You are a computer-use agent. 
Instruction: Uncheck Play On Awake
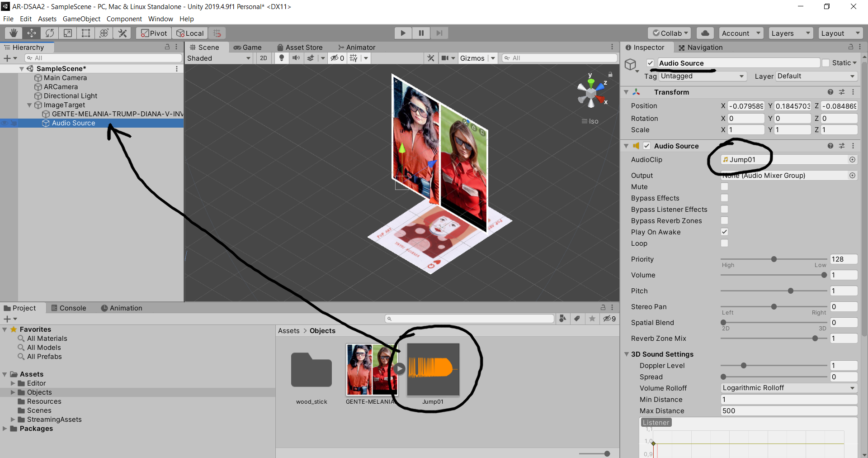click(x=724, y=232)
